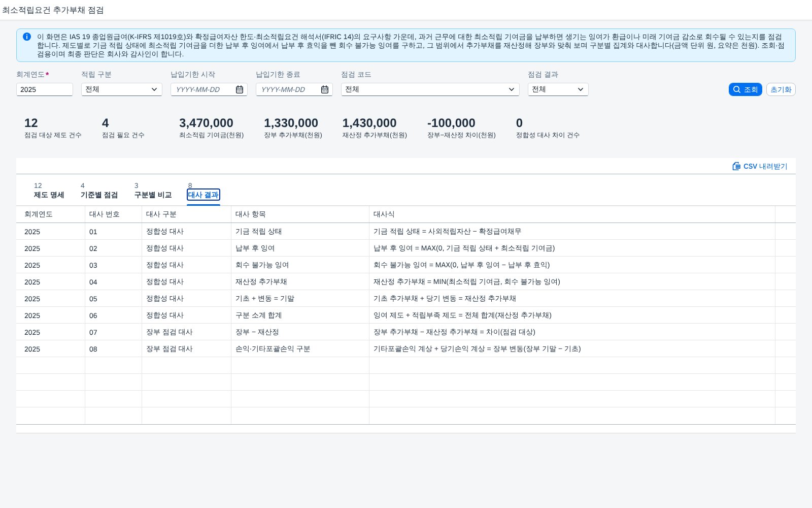
Task: Select the 구분 소계 합계 cell
Action: pyautogui.click(x=300, y=315)
